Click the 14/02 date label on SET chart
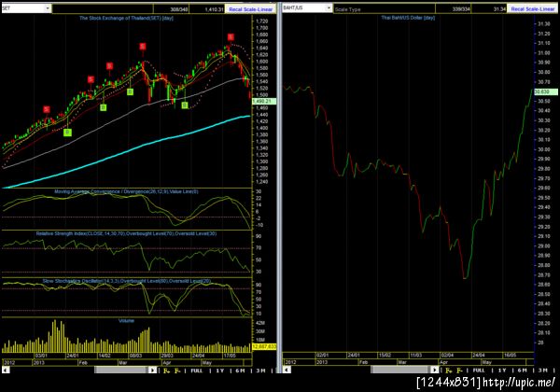 [x=104, y=356]
